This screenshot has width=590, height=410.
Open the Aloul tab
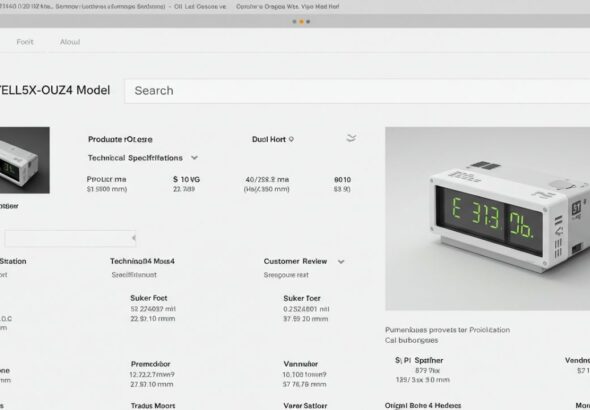coord(70,42)
